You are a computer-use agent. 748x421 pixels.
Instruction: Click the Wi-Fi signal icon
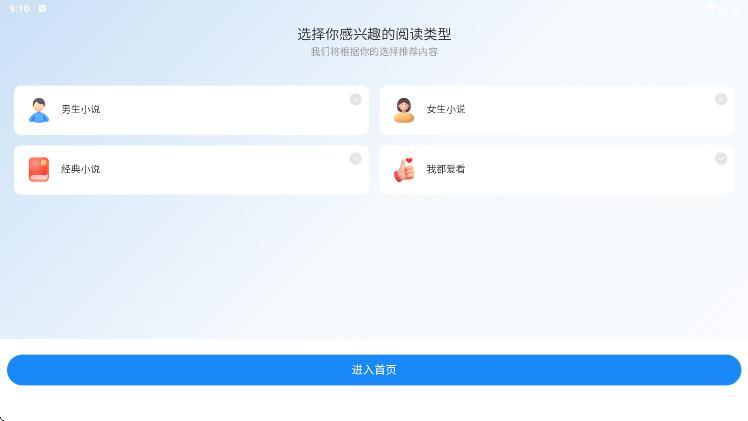pos(712,8)
